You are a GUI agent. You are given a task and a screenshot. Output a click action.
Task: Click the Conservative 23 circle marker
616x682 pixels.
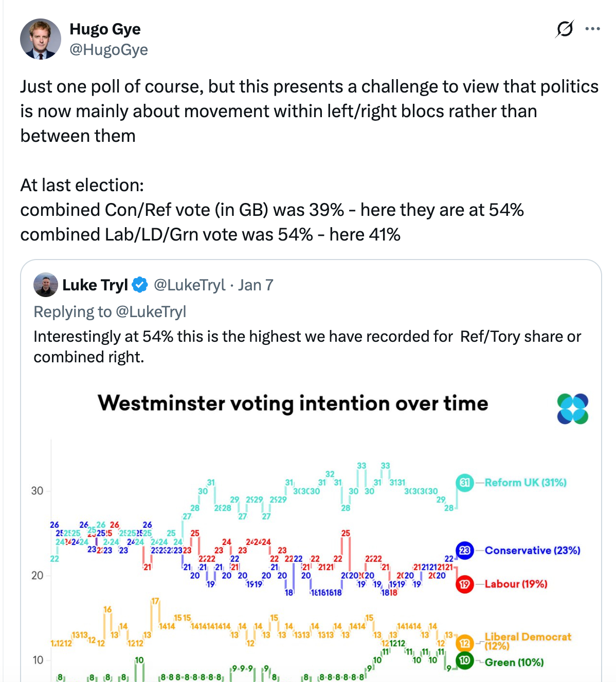pos(465,550)
